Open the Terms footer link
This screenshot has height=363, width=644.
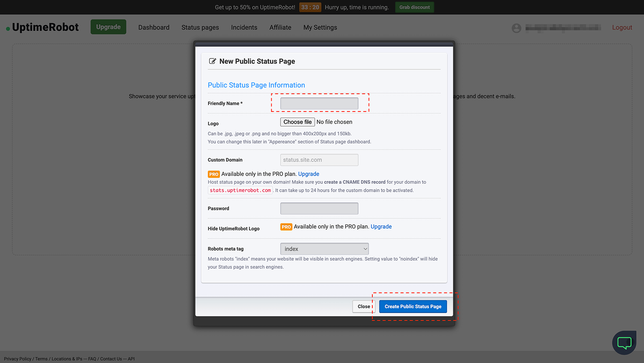(x=41, y=359)
